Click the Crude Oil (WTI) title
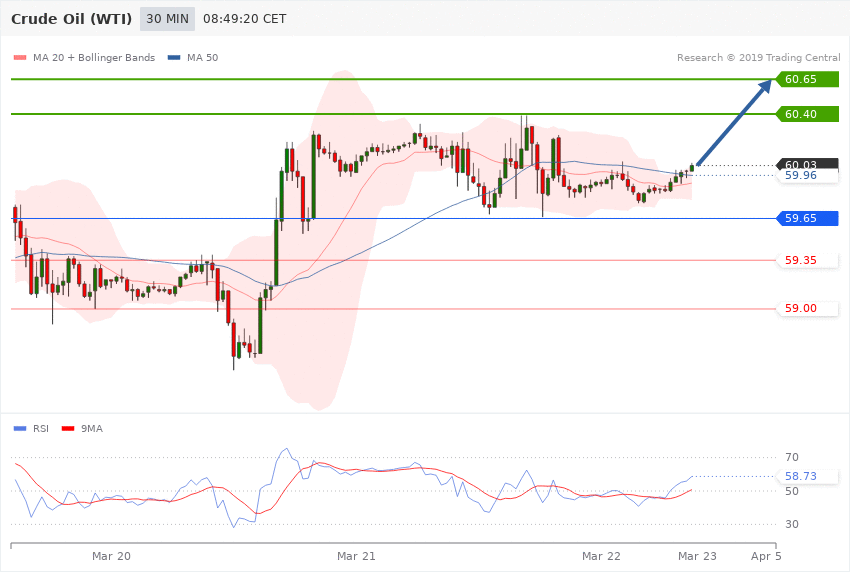The width and height of the screenshot is (850, 576). 72,19
